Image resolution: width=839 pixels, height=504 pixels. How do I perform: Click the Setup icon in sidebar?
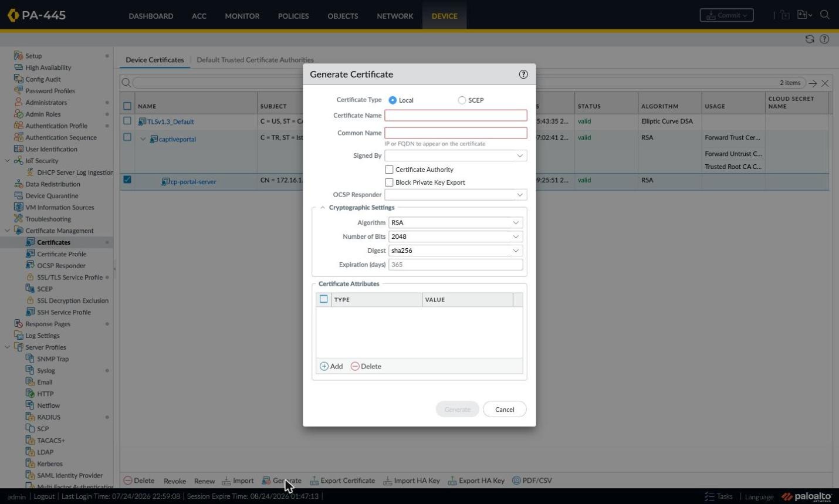click(18, 56)
